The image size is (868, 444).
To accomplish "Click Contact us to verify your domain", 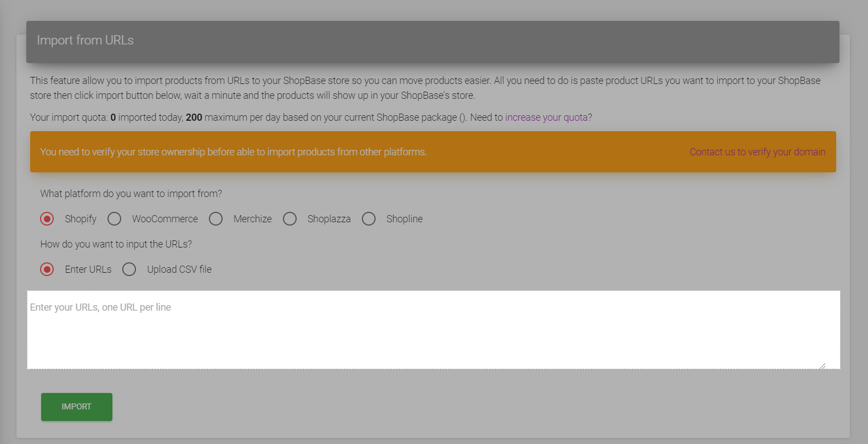I will pyautogui.click(x=757, y=152).
